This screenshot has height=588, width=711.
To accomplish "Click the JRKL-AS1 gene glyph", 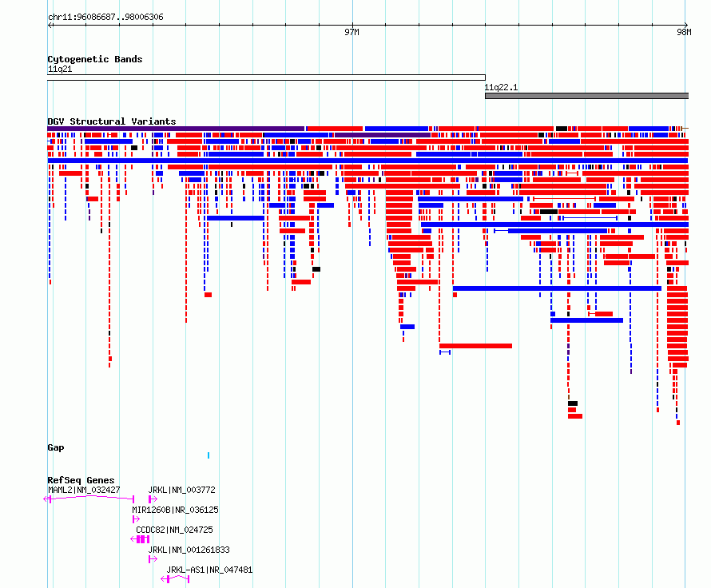I will point(176,579).
